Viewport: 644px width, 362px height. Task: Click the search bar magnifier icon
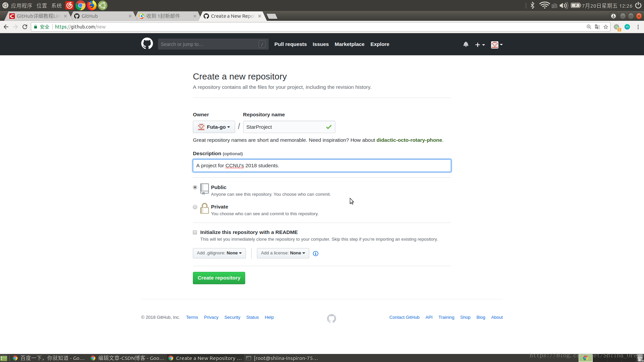click(x=589, y=27)
